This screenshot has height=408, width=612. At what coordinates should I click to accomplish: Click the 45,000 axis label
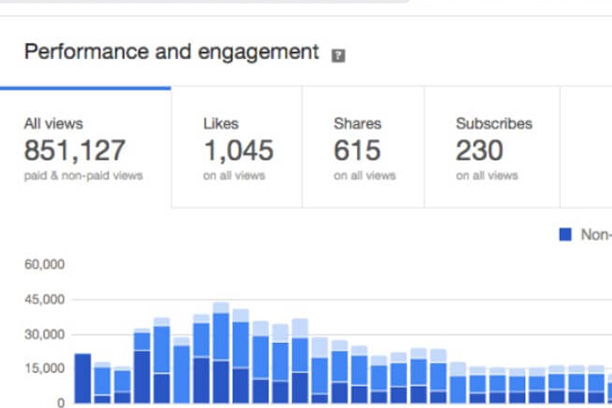pos(44,299)
